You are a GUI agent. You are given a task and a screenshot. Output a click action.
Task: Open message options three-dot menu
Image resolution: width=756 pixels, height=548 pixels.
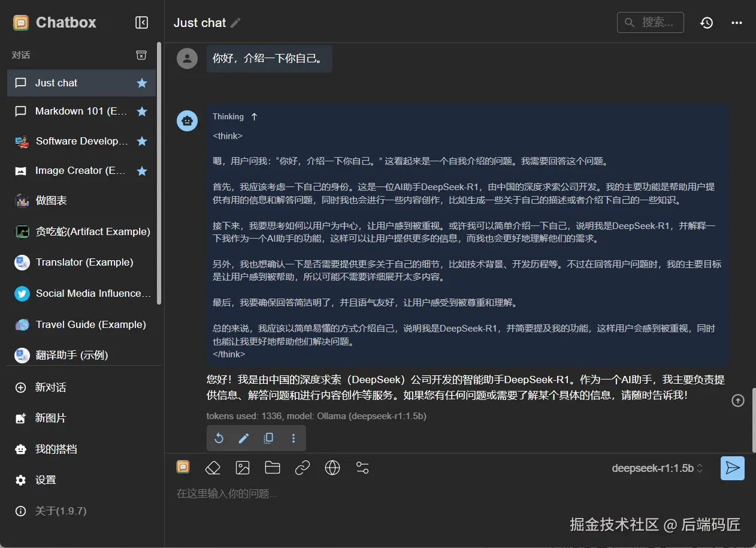tap(294, 438)
